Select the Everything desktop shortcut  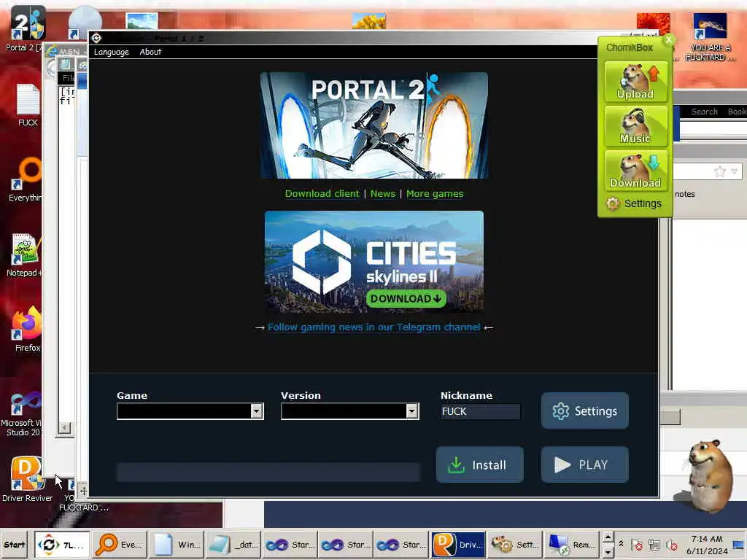(26, 180)
